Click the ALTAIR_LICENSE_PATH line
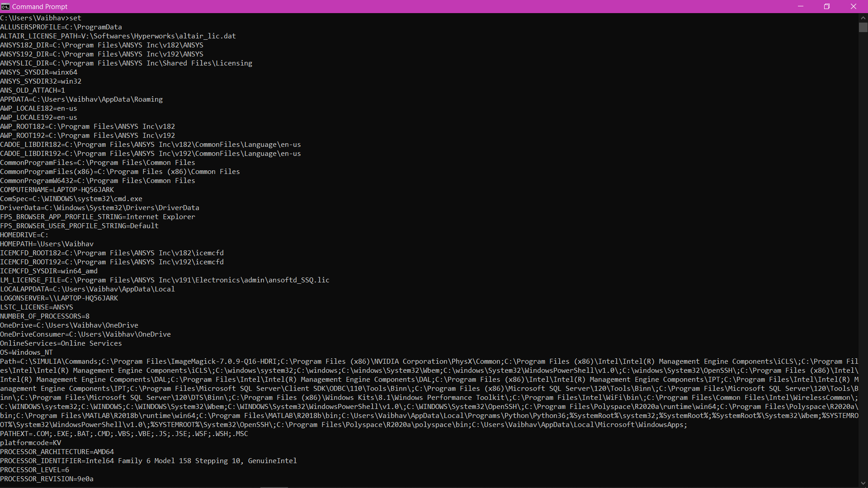This screenshot has width=868, height=488. (x=118, y=36)
